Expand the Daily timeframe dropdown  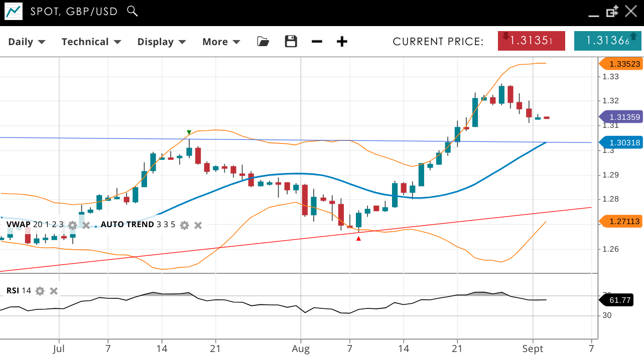click(x=27, y=42)
